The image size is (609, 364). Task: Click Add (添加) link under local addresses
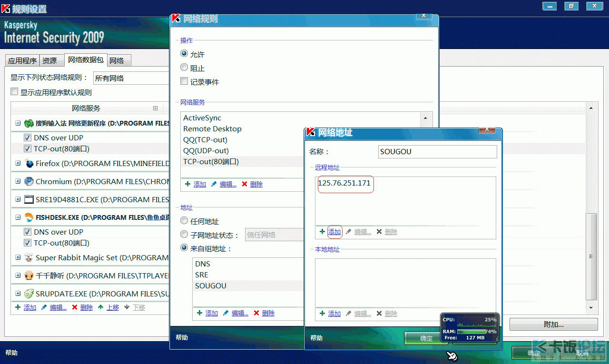coord(334,314)
